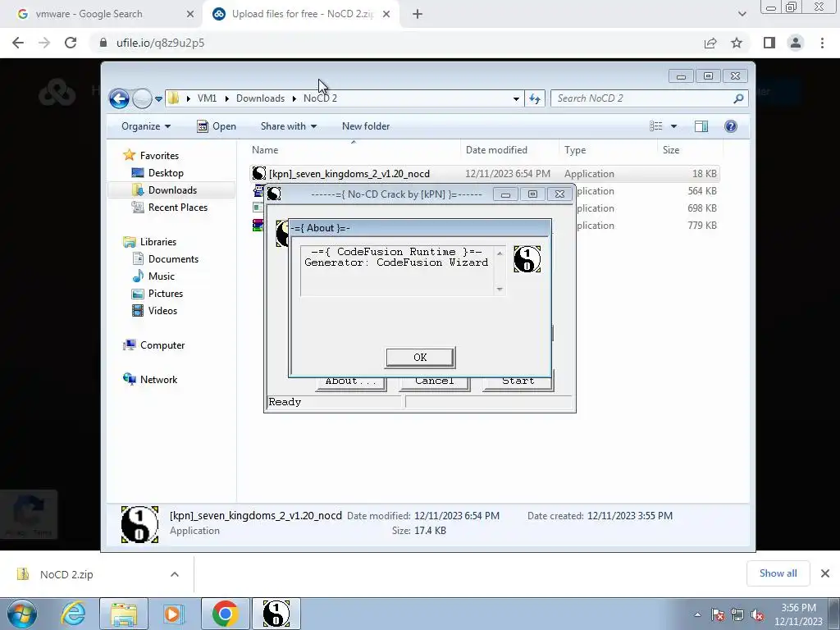Viewport: 840px width, 630px height.
Task: Click VM1 in the address path
Action: (x=207, y=98)
